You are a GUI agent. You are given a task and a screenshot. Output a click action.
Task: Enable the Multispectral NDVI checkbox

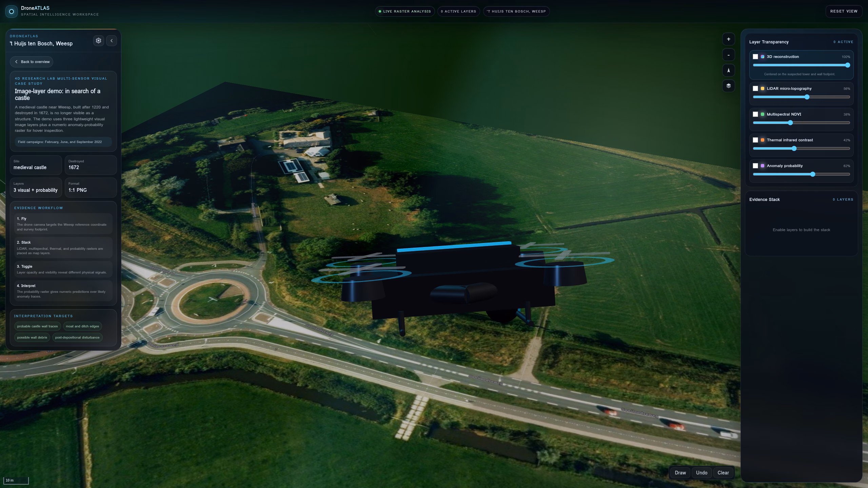point(755,114)
